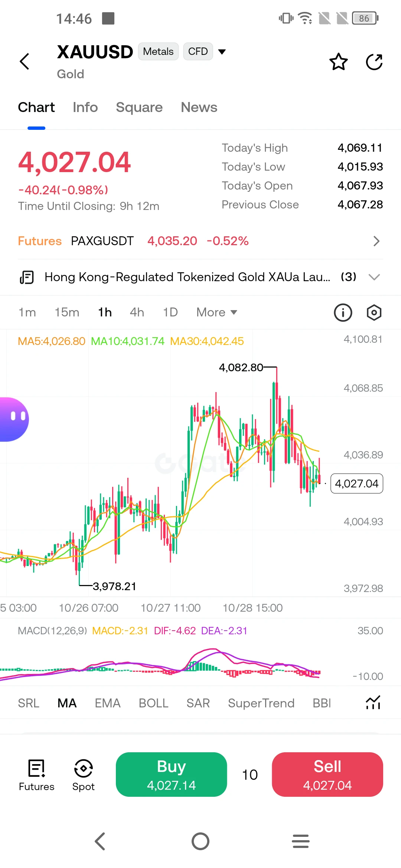Select the Chart tab
401x868 pixels.
(36, 107)
